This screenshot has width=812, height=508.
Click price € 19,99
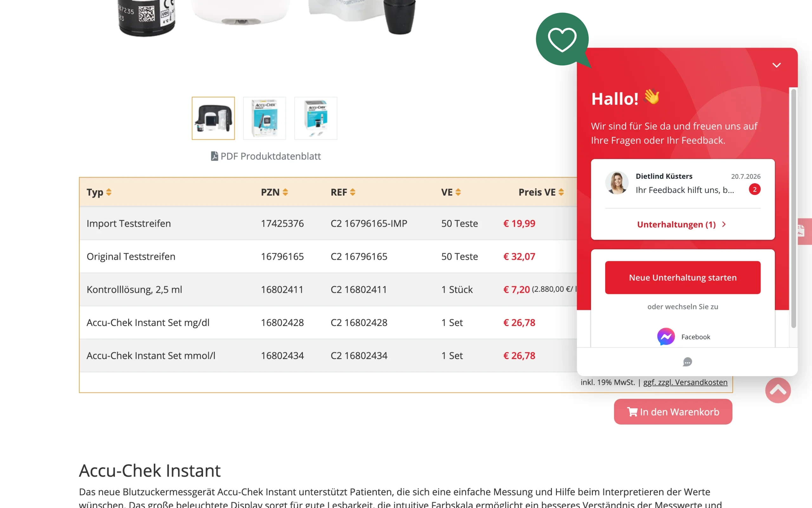(520, 224)
